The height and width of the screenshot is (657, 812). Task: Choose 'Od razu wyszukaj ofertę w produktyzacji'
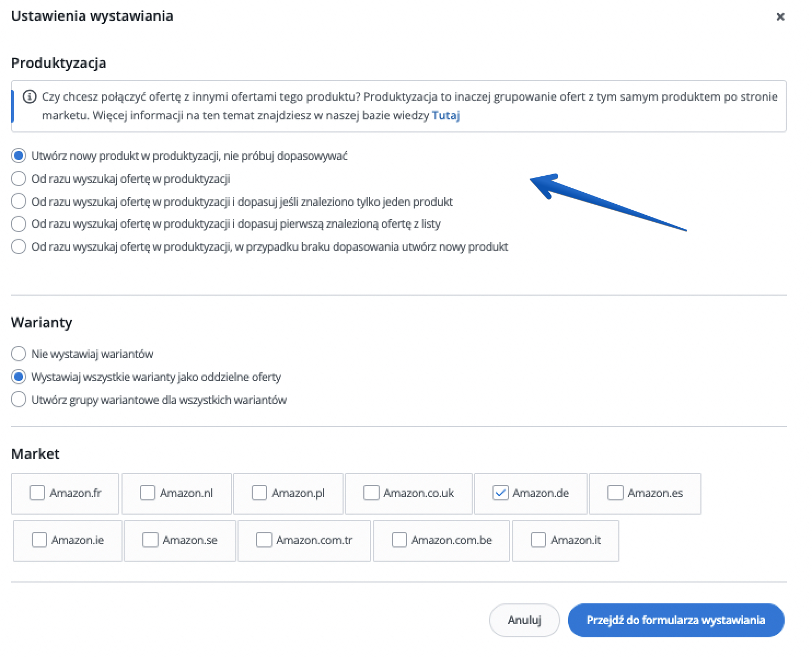point(19,179)
